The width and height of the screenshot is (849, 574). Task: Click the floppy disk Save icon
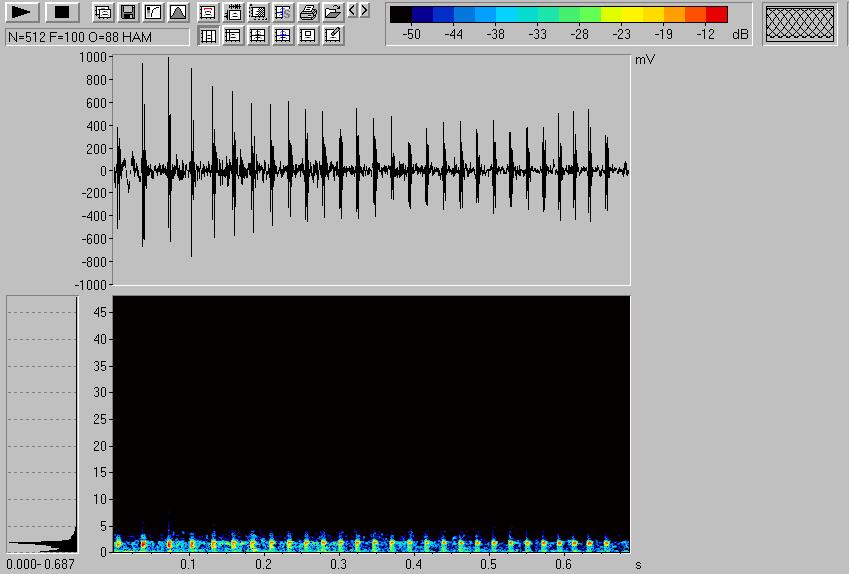point(127,13)
